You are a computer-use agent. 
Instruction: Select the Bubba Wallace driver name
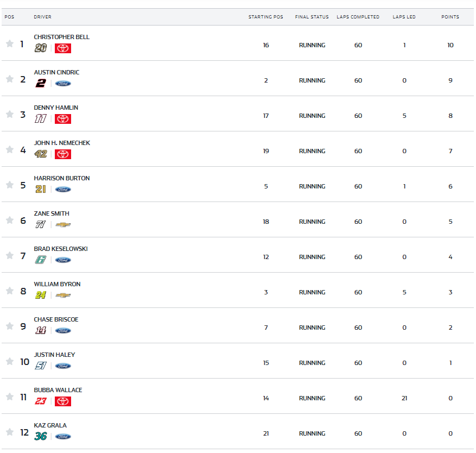[58, 390]
